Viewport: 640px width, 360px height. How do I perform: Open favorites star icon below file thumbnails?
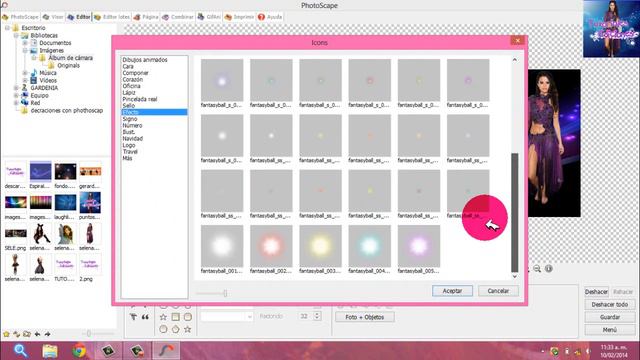coord(6,334)
